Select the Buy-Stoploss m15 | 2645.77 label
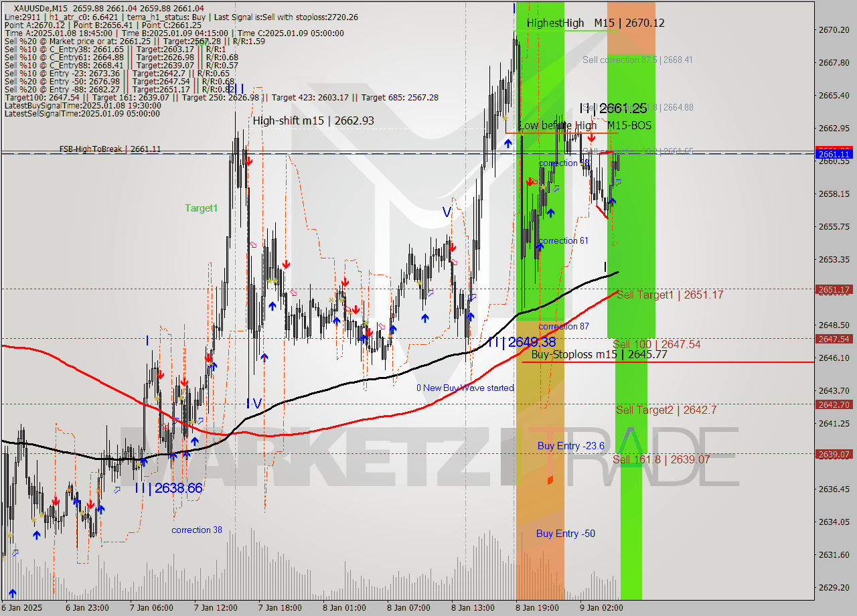The height and width of the screenshot is (616, 857). click(x=599, y=354)
